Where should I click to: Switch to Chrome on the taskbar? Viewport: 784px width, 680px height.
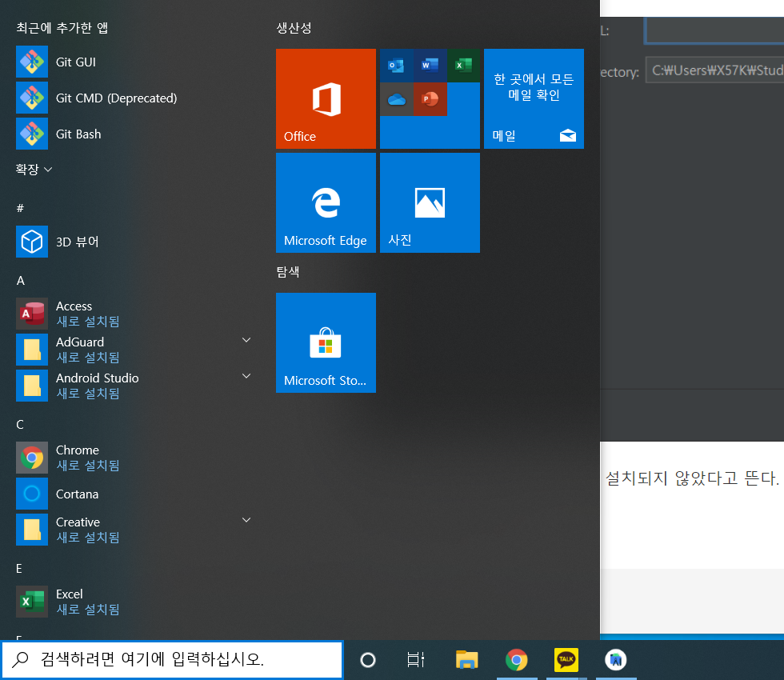pyautogui.click(x=517, y=660)
